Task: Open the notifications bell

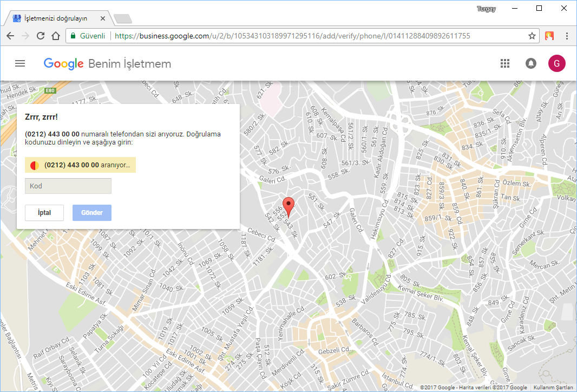Action: point(530,64)
